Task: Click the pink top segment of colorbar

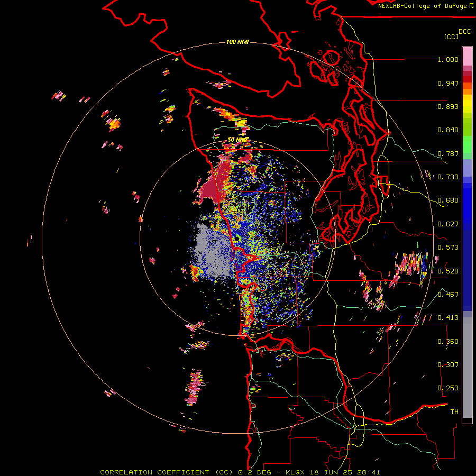Action: pos(467,56)
